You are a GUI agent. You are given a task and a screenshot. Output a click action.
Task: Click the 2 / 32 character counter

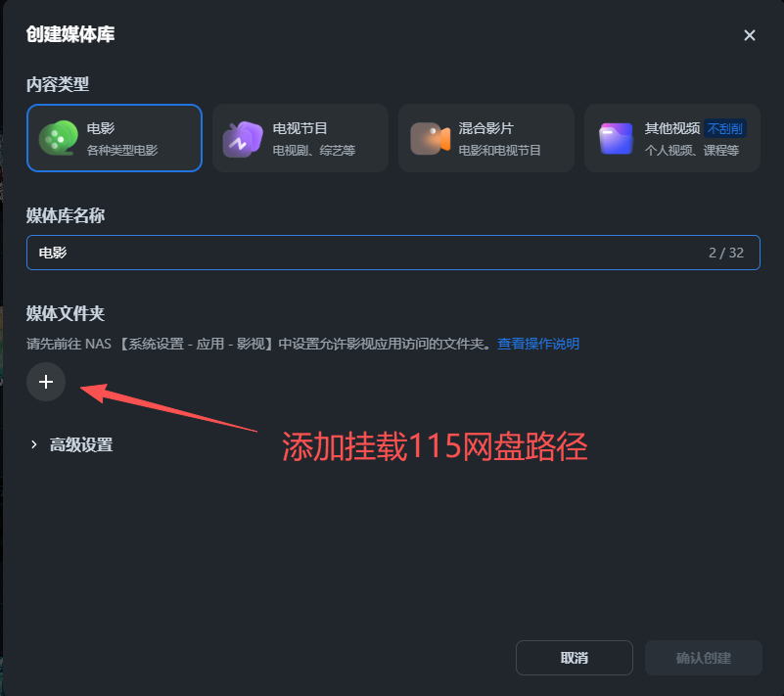pos(726,253)
